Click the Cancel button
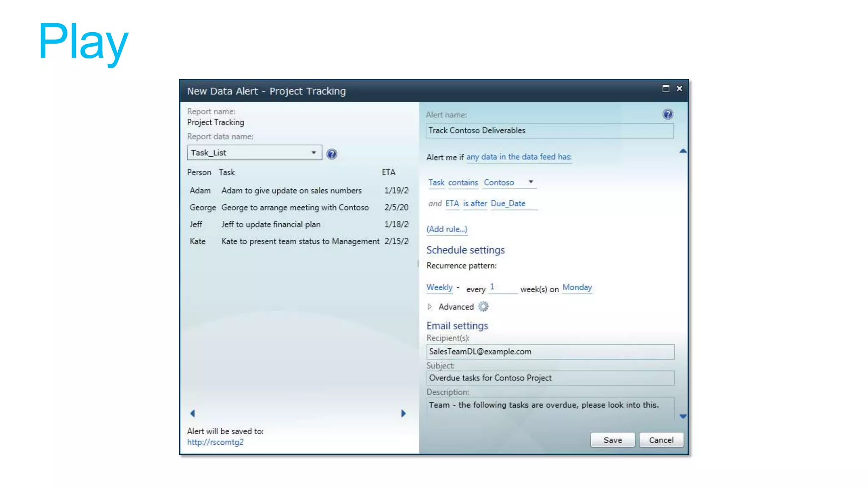Screen dimensions: 868x488 click(661, 440)
